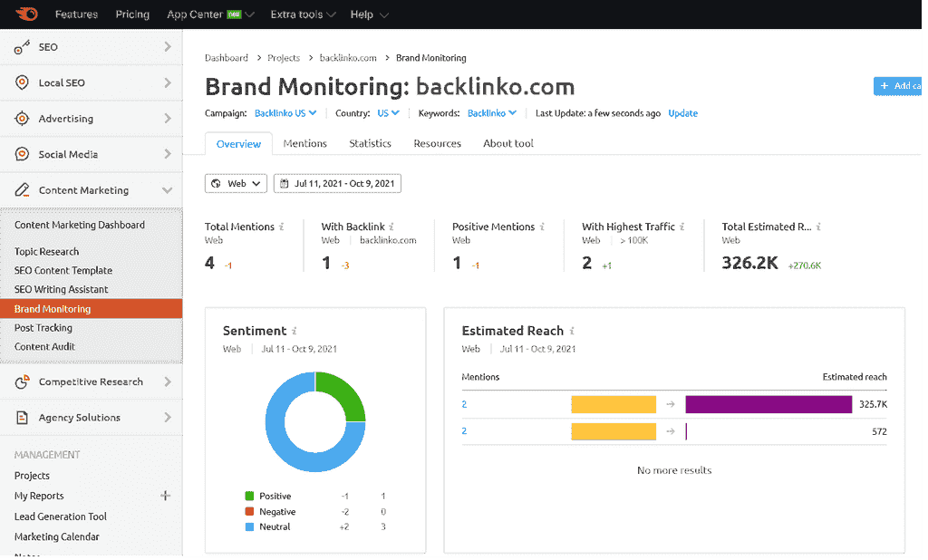The width and height of the screenshot is (928, 560).
Task: Open SEO Writing Assistant
Action: pyautogui.click(x=62, y=289)
